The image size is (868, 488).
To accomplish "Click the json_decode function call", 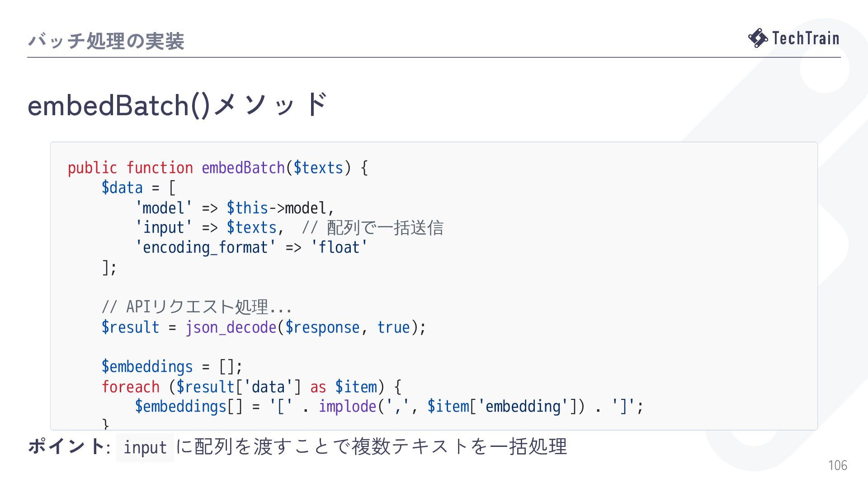I will 231,327.
